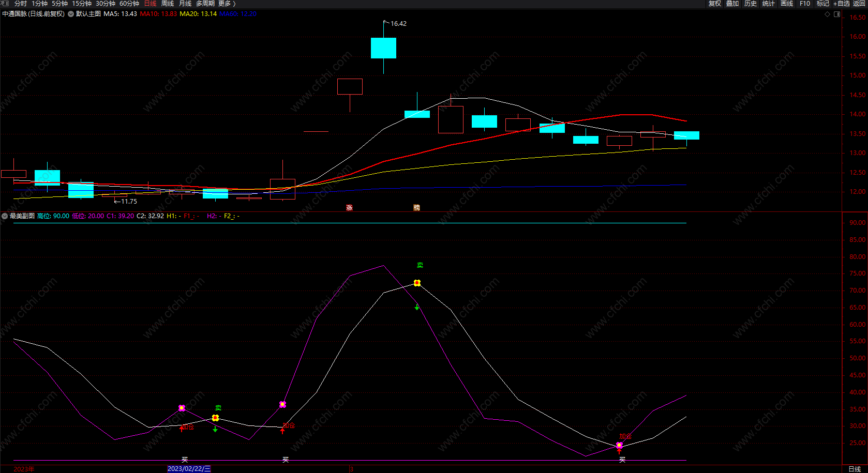Click the 高位: 90.00 indicator value

(x=53, y=216)
